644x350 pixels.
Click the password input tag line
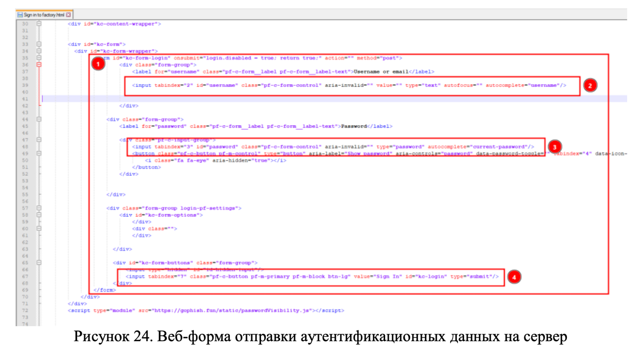pyautogui.click(x=333, y=147)
